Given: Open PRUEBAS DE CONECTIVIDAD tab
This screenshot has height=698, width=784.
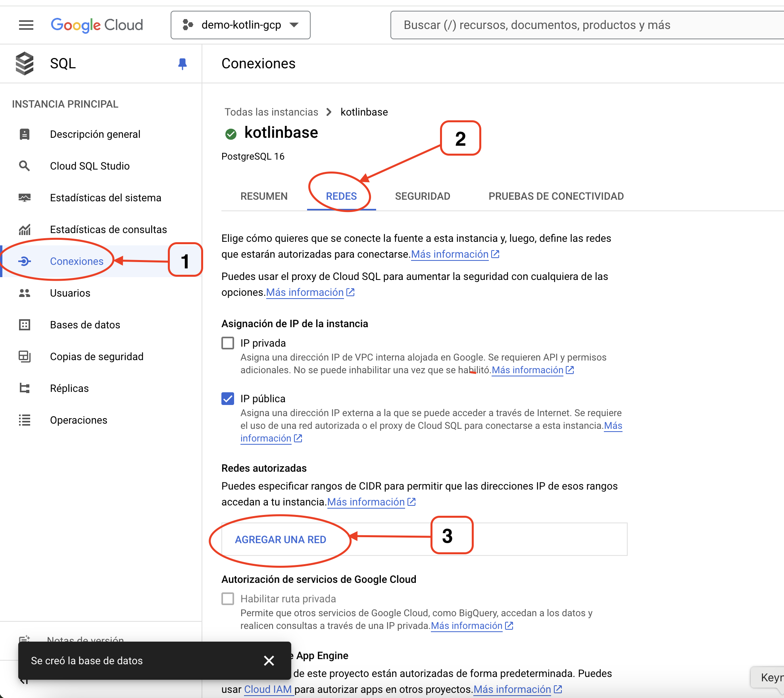Looking at the screenshot, I should point(556,196).
